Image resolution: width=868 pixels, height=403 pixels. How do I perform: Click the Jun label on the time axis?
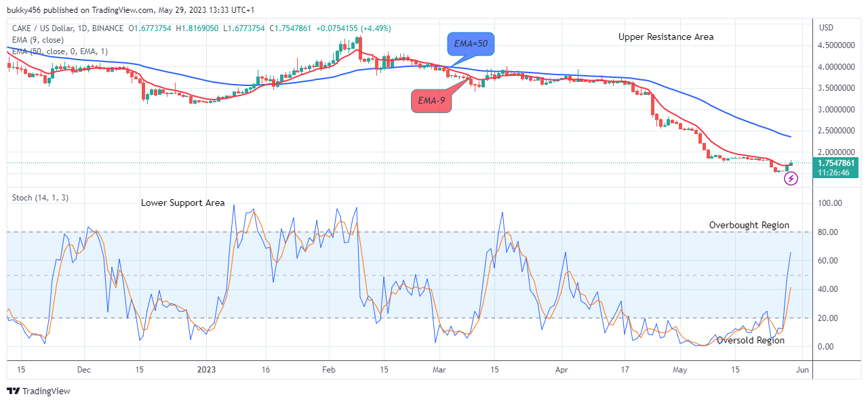(x=803, y=370)
